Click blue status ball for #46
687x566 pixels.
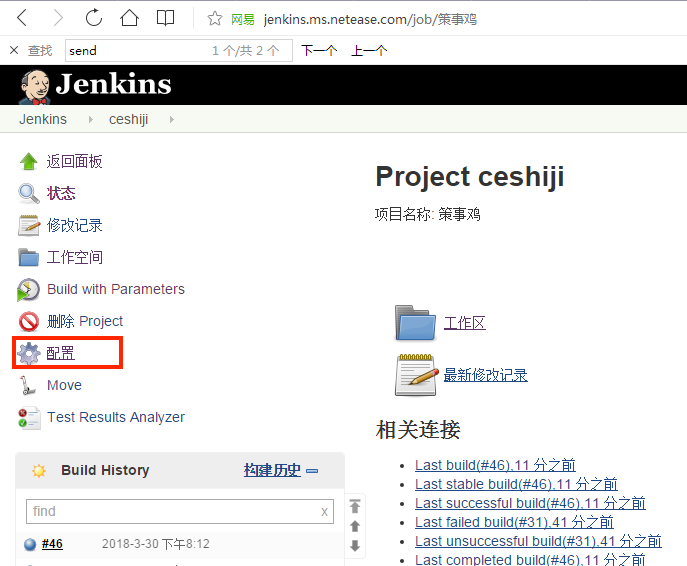click(30, 544)
